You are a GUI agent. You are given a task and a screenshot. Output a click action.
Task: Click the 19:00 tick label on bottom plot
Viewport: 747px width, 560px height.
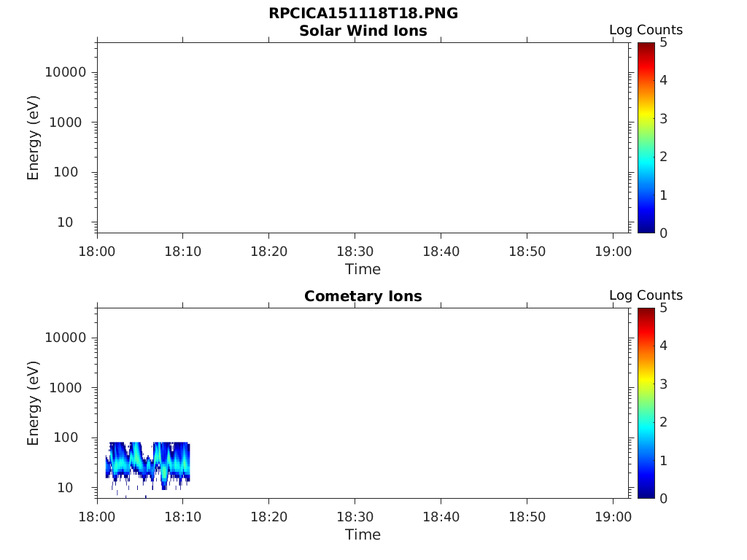click(613, 517)
